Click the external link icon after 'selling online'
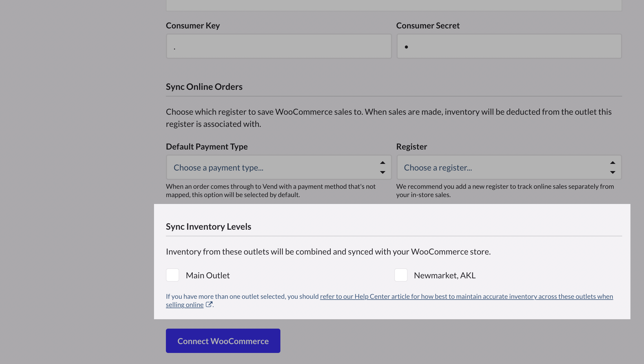Screen dimensions: 644x364 click(x=209, y=304)
